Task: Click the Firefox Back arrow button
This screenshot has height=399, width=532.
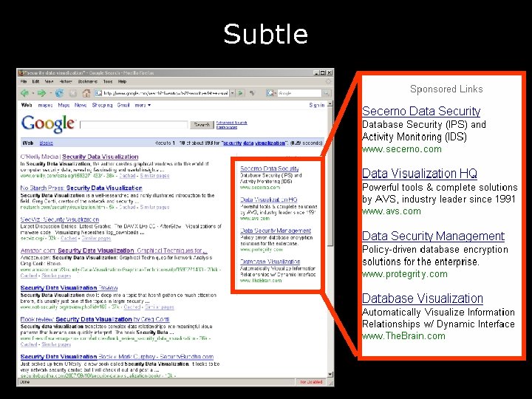Action: click(x=24, y=93)
